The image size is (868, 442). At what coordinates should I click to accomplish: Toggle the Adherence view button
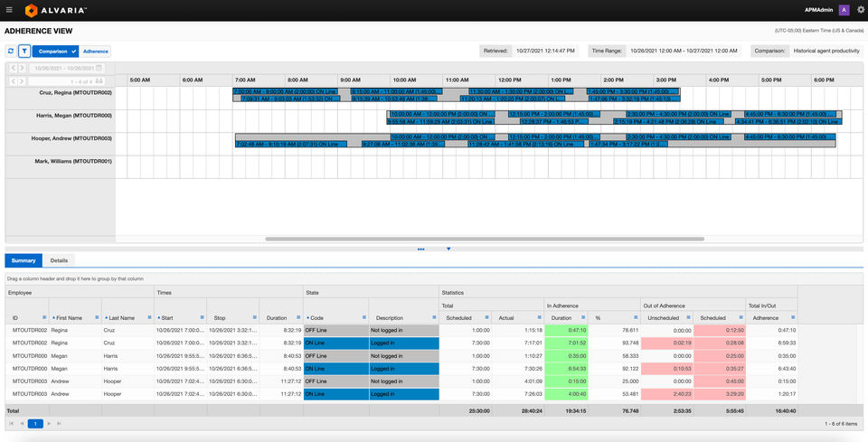click(x=95, y=52)
